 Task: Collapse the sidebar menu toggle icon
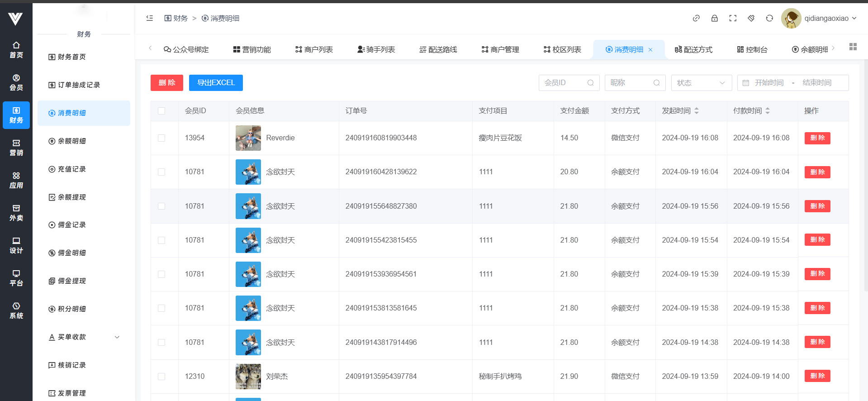click(x=150, y=18)
